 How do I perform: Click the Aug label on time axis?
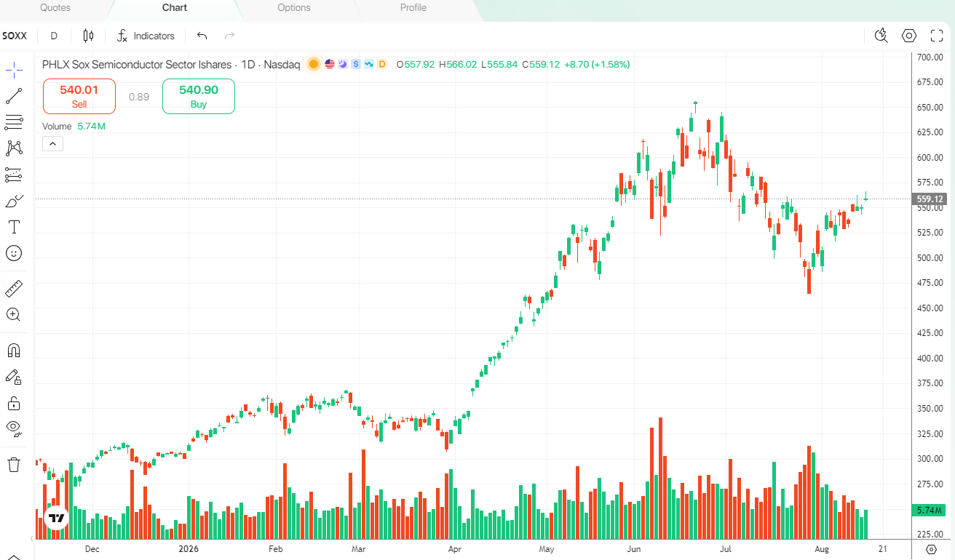(x=822, y=549)
